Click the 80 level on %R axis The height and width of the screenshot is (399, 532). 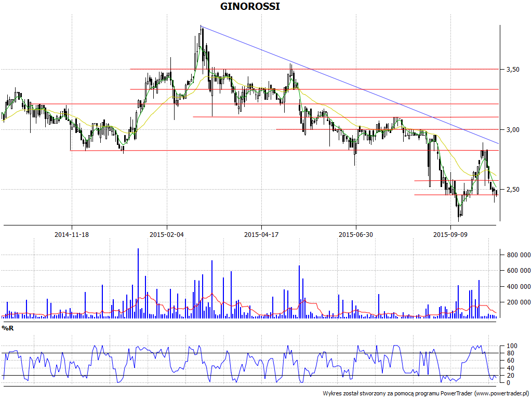click(510, 353)
